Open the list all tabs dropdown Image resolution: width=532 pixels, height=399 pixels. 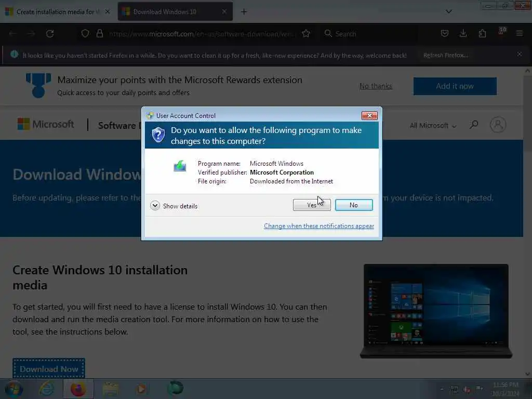(x=448, y=11)
